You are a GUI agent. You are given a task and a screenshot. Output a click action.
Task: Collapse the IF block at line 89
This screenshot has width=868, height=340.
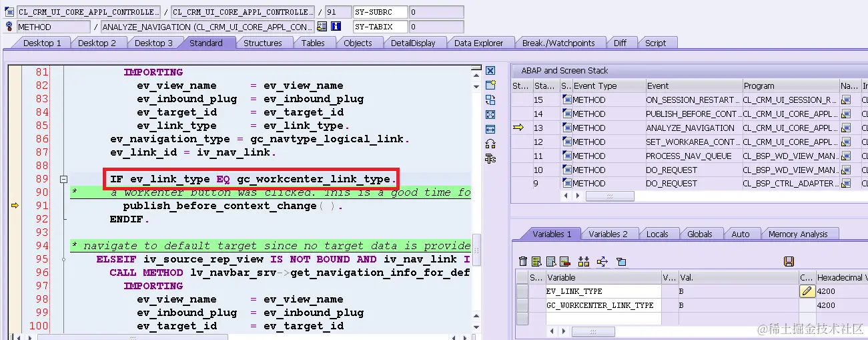(63, 179)
